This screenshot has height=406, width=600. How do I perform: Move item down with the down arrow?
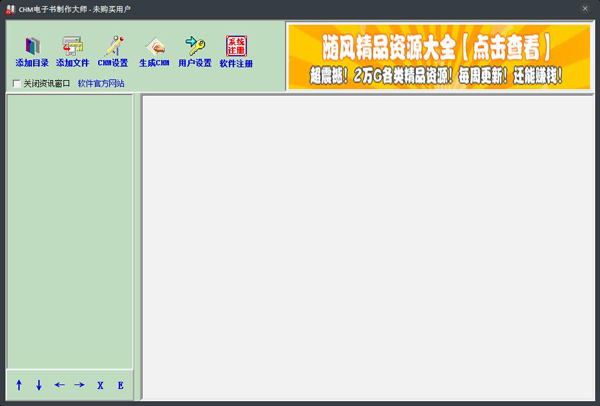coord(39,385)
